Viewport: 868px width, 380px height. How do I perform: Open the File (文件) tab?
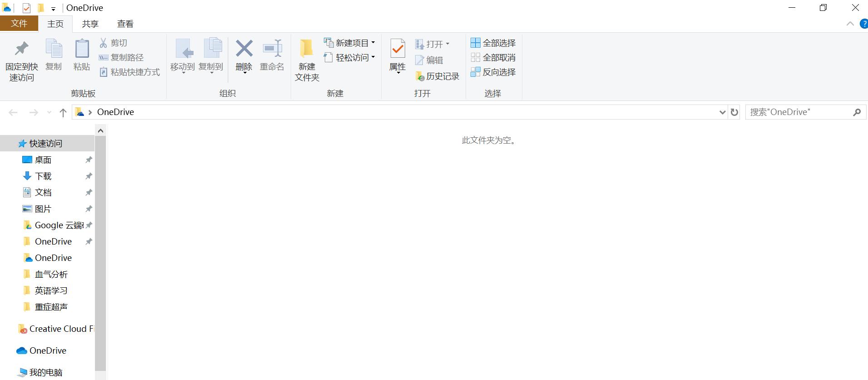[19, 24]
